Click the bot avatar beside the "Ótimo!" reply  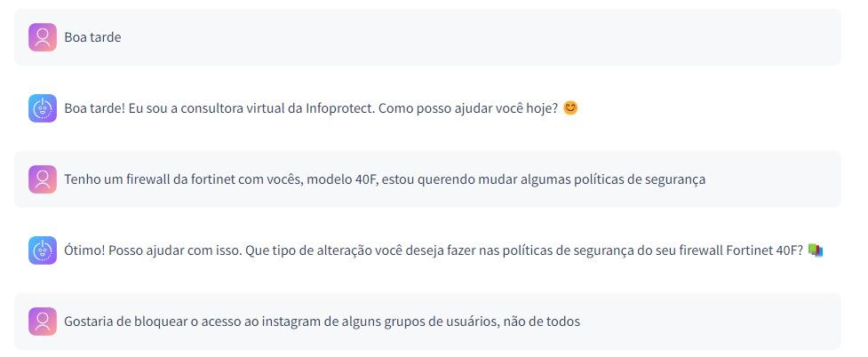pyautogui.click(x=43, y=250)
